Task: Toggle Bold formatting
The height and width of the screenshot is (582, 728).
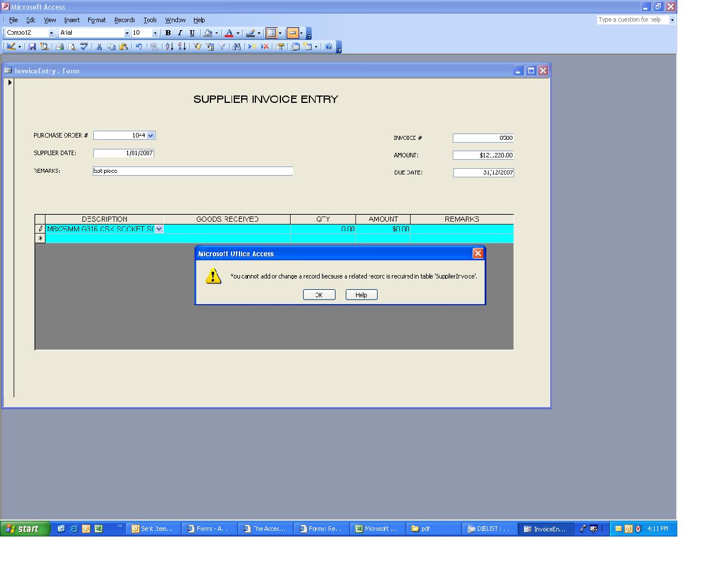Action: tap(168, 33)
